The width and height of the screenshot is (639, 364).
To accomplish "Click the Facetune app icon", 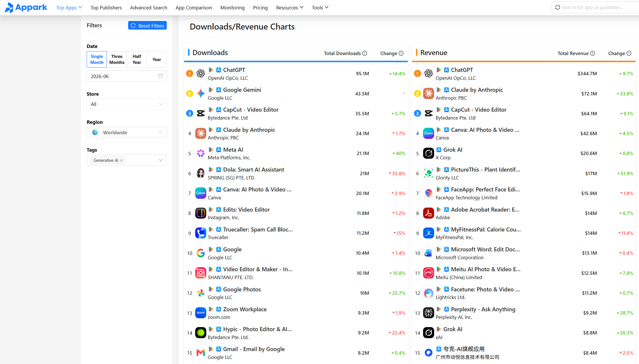I will [428, 293].
